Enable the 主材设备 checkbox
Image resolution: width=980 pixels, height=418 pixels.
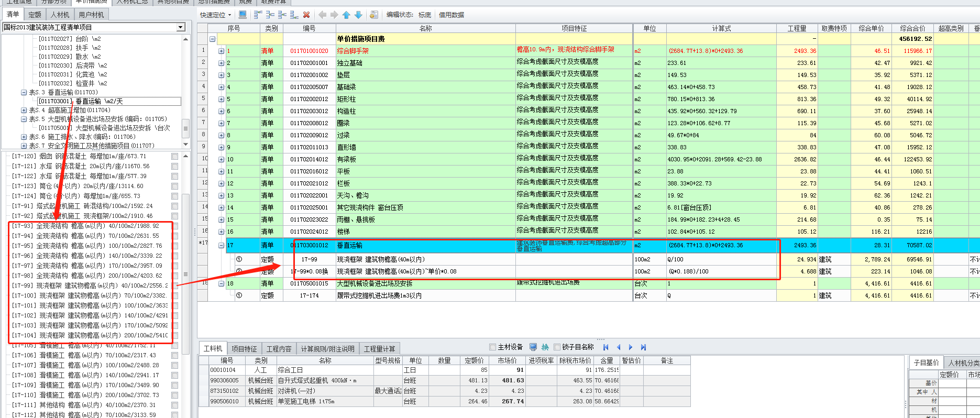click(492, 347)
